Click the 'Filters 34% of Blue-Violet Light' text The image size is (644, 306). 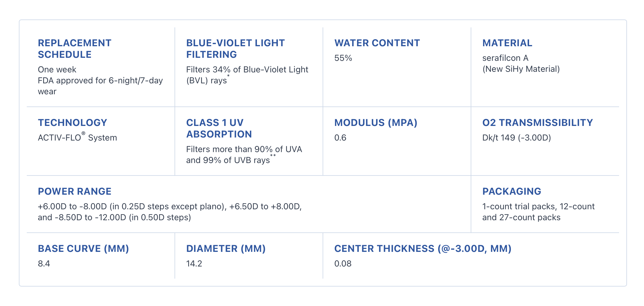coord(247,70)
